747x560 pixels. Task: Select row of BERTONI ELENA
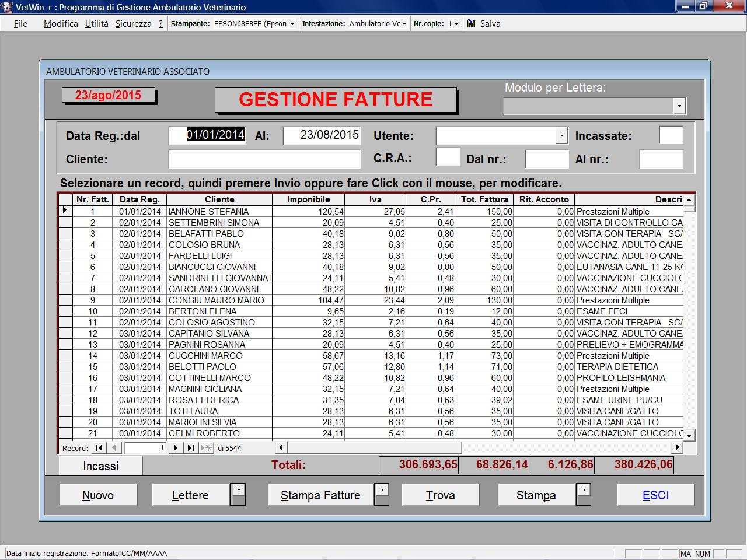pyautogui.click(x=371, y=311)
